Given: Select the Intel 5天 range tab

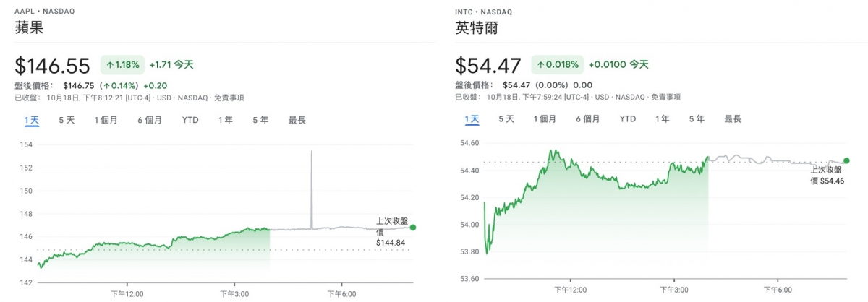Looking at the screenshot, I should 506,119.
